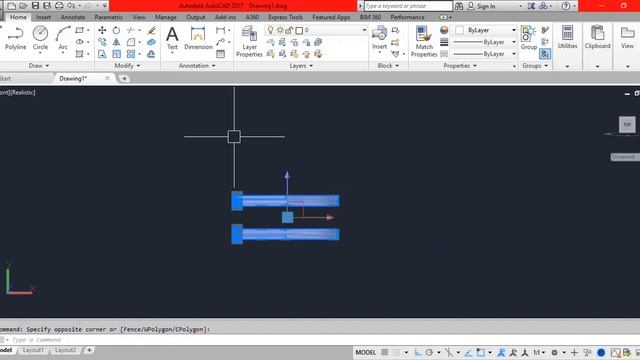Open the Annotate ribbon tab
The width and height of the screenshot is (640, 360).
(73, 17)
